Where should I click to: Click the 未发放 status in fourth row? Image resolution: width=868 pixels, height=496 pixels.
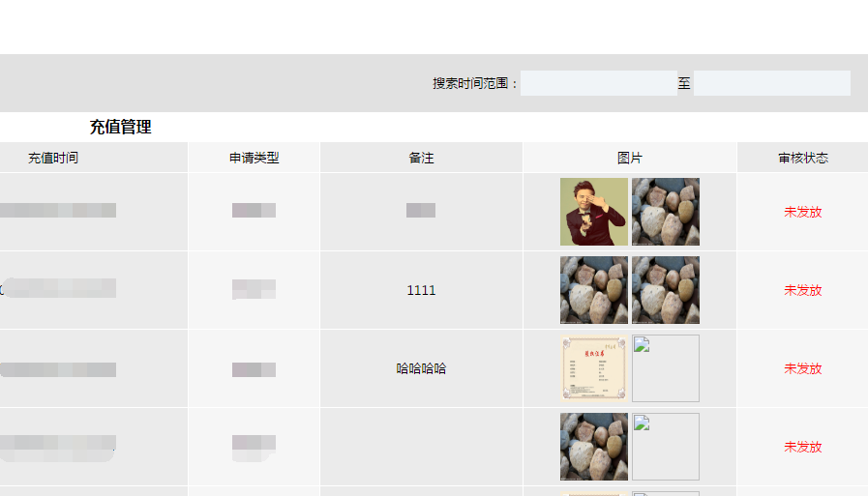coord(802,447)
